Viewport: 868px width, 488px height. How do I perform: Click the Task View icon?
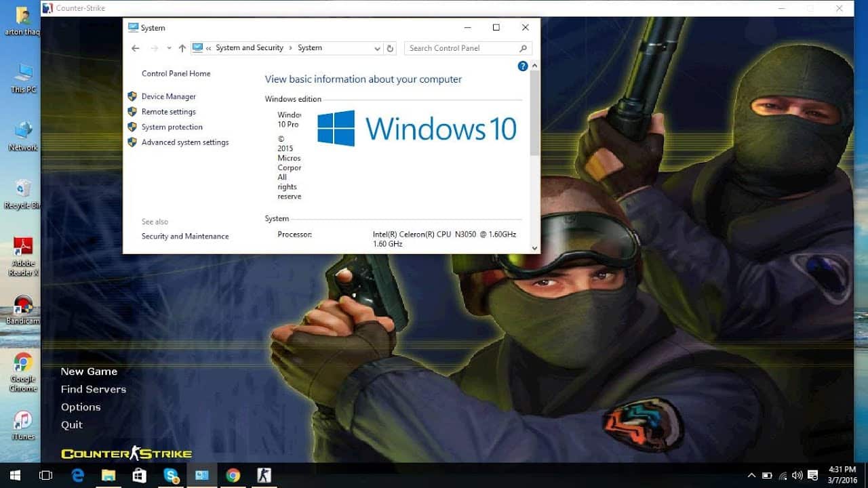tap(45, 475)
